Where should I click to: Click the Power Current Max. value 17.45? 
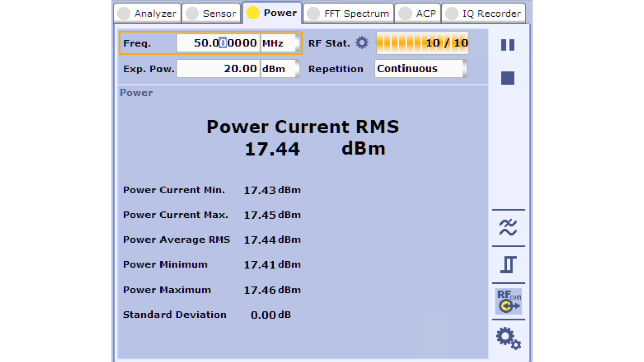(260, 215)
